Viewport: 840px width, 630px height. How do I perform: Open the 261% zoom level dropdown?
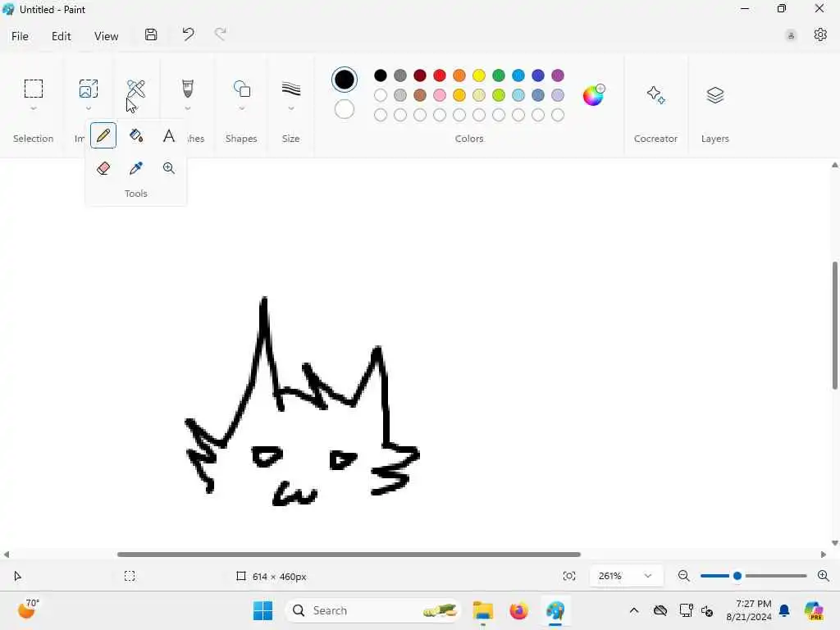point(626,576)
